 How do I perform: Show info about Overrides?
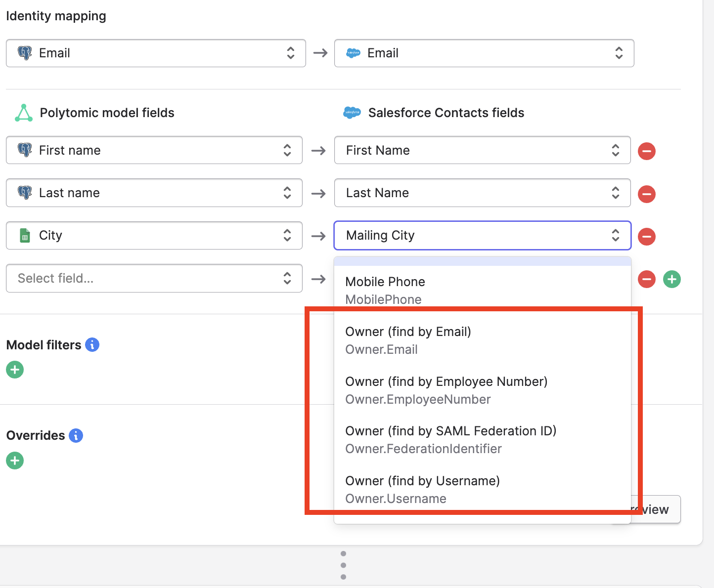[x=76, y=435]
